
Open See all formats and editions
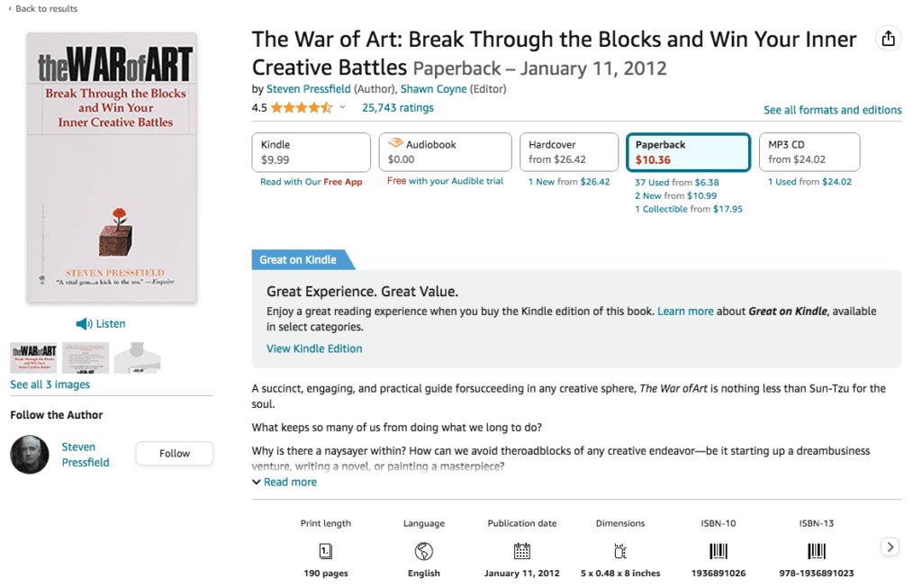[832, 110]
